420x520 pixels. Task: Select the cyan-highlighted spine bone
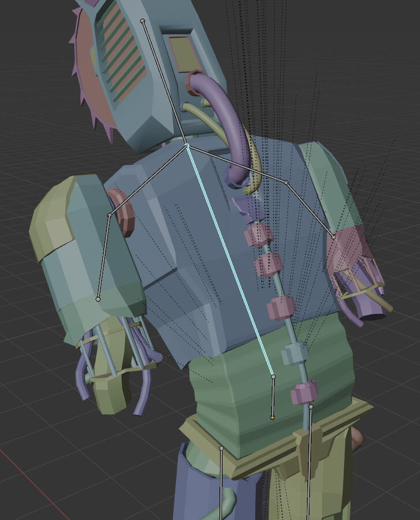231,261
